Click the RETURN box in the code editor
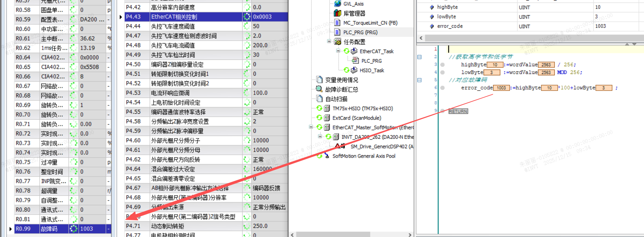Screen dimensions: 644x237 458,111
